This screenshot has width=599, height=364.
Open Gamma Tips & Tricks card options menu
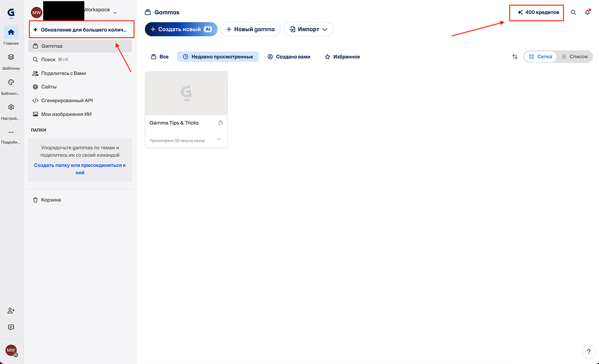(x=219, y=139)
